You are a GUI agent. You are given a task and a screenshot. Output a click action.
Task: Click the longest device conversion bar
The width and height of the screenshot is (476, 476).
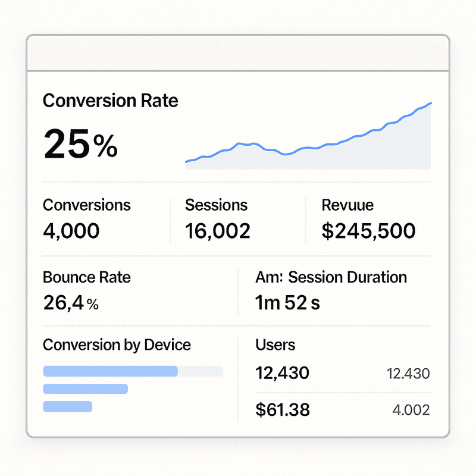click(111, 371)
